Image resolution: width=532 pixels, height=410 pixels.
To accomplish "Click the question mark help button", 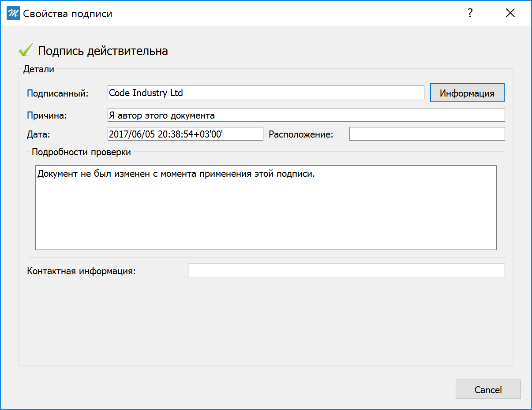I will (x=470, y=13).
